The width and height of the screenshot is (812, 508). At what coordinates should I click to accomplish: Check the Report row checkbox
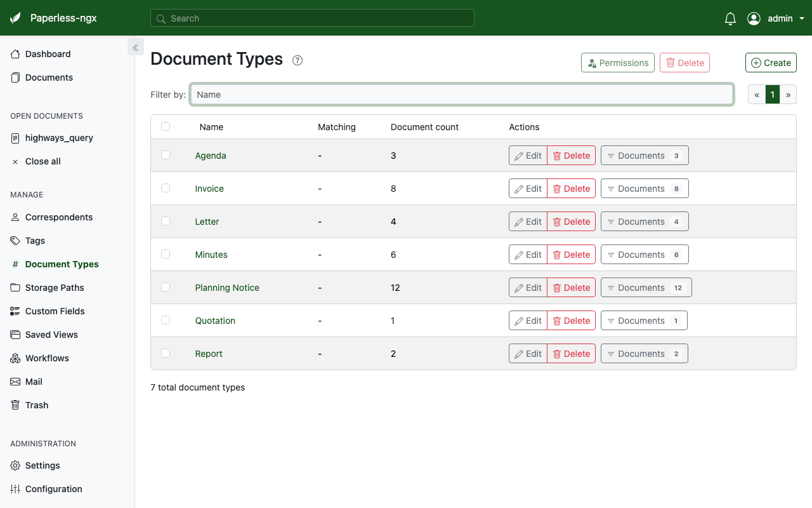(x=166, y=353)
